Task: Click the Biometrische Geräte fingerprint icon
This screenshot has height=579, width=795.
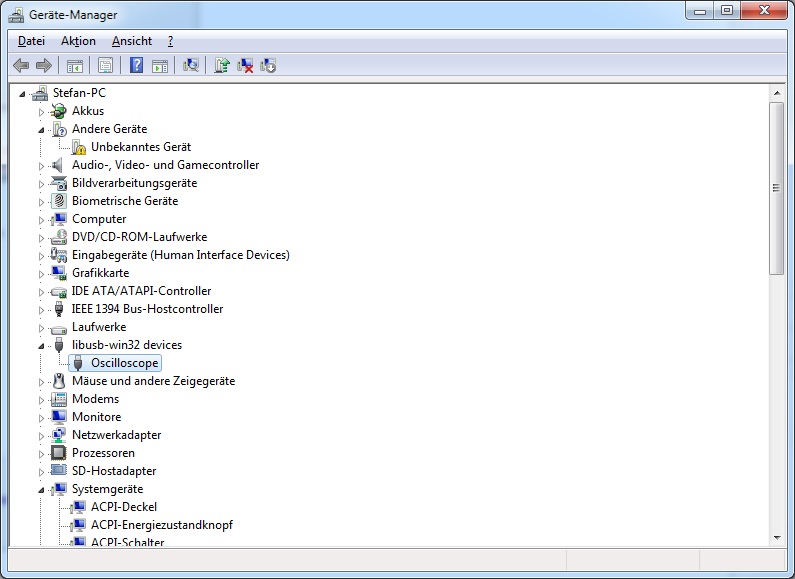Action: (59, 201)
